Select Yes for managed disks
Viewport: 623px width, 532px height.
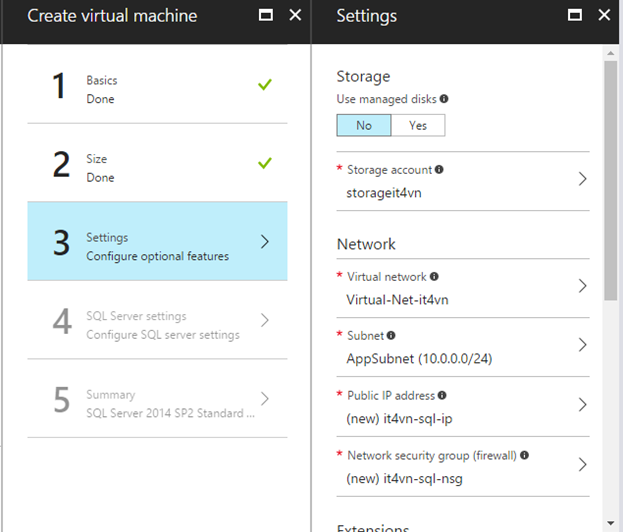click(x=417, y=125)
